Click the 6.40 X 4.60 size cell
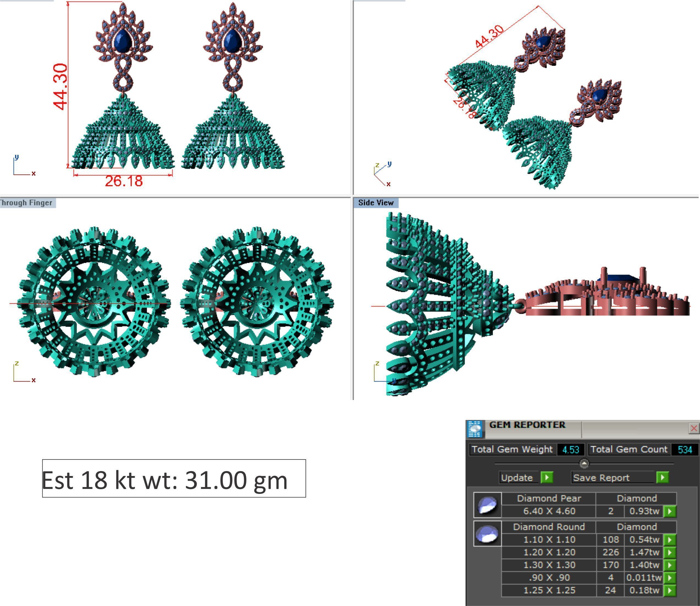This screenshot has height=606, width=700. click(549, 511)
